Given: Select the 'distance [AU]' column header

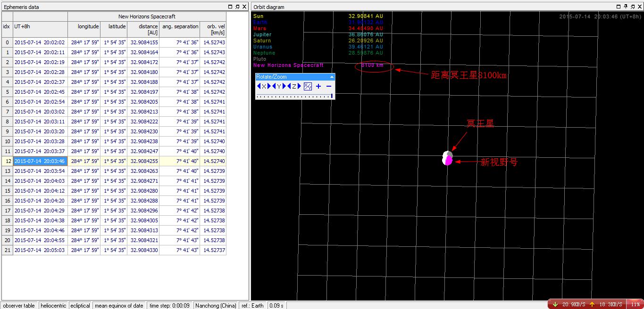Looking at the screenshot, I should coord(143,29).
